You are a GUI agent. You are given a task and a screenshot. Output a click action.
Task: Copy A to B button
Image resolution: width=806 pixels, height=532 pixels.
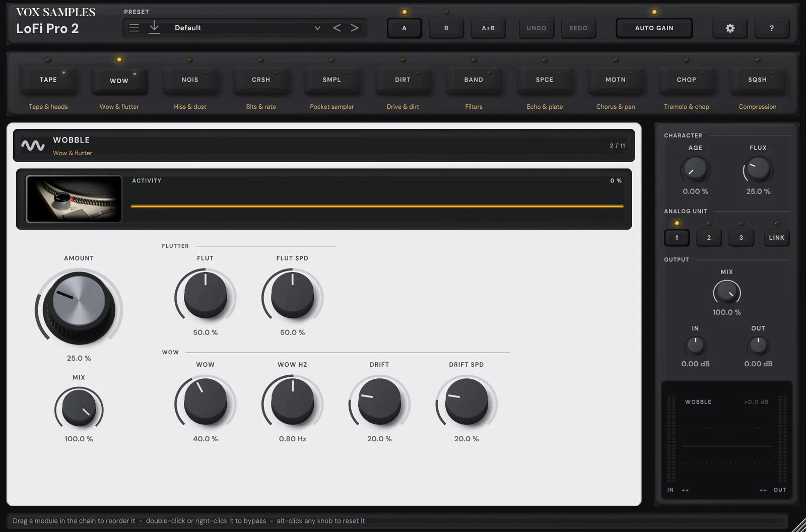coord(488,28)
